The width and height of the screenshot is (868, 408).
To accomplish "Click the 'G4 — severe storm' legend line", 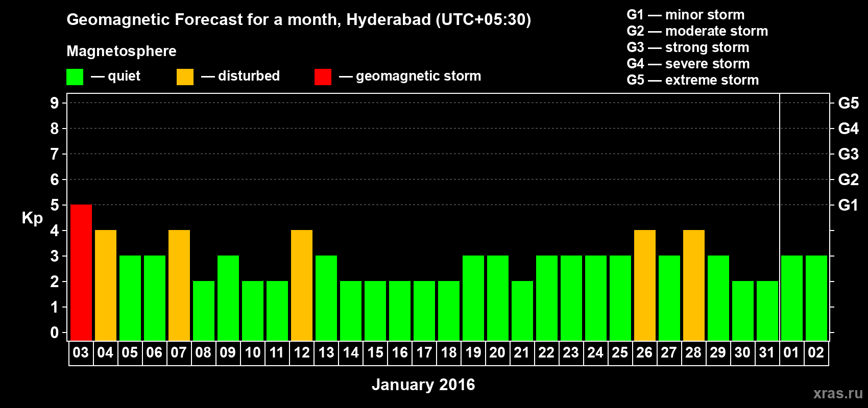I will [688, 64].
